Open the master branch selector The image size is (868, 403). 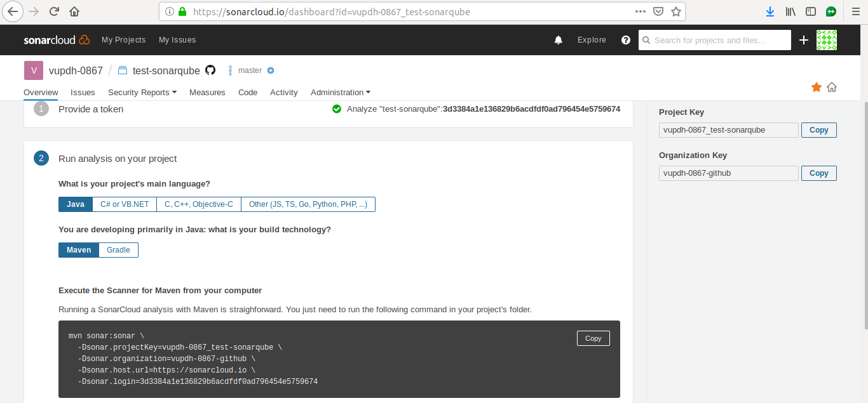point(250,70)
